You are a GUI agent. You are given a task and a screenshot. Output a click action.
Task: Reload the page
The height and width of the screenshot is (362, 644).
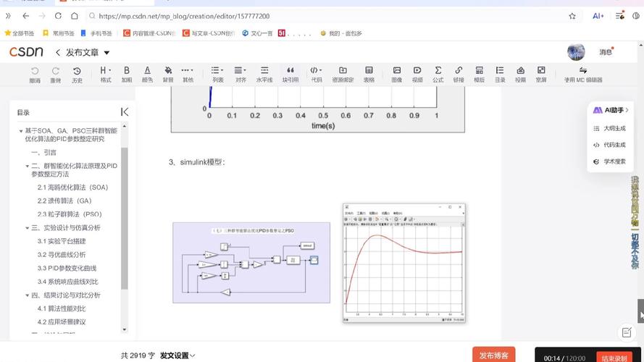point(58,16)
